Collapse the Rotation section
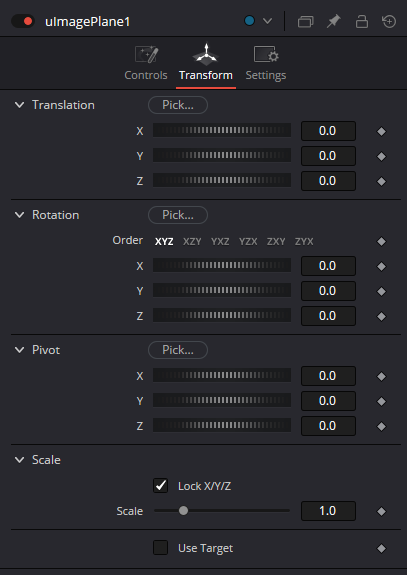 point(19,215)
